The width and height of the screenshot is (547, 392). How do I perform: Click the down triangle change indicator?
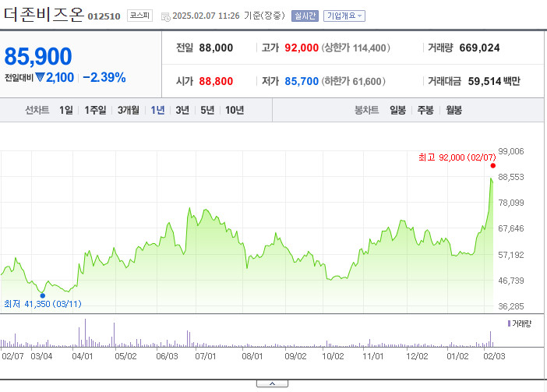40,77
